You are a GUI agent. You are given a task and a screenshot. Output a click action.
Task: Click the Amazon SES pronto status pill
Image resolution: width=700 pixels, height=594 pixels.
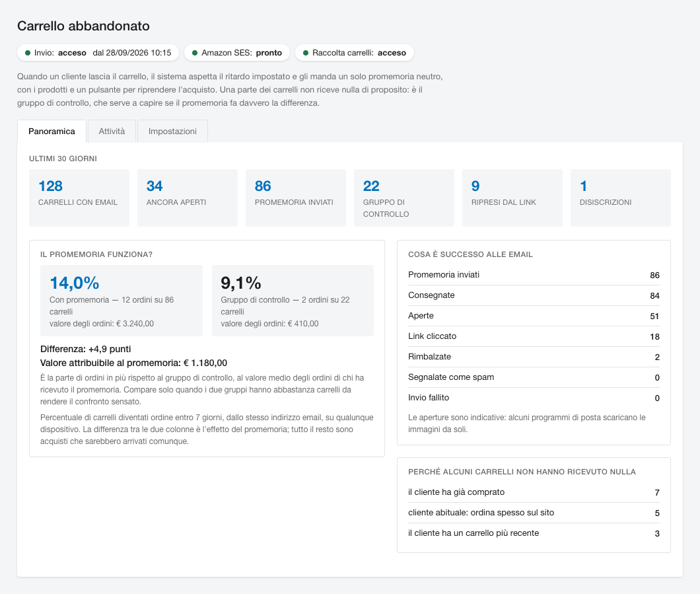click(237, 53)
